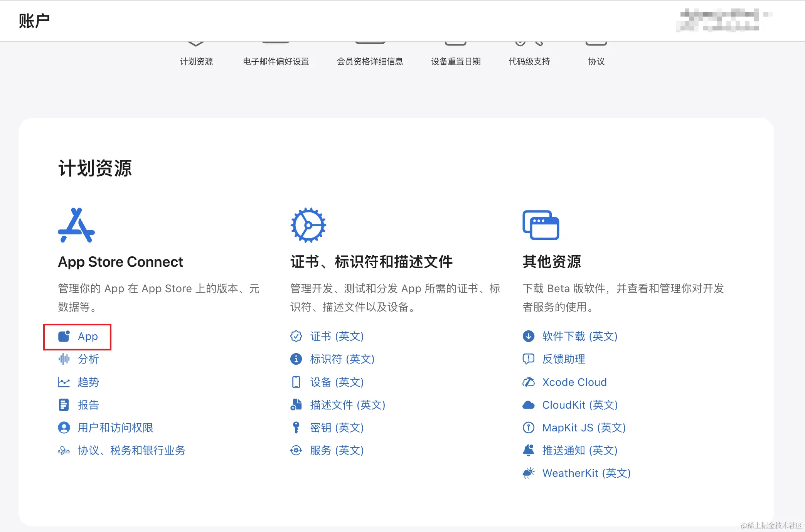Screen dimensions: 805x532
Task: Click the trends (趋势) chart icon
Action: pos(64,382)
